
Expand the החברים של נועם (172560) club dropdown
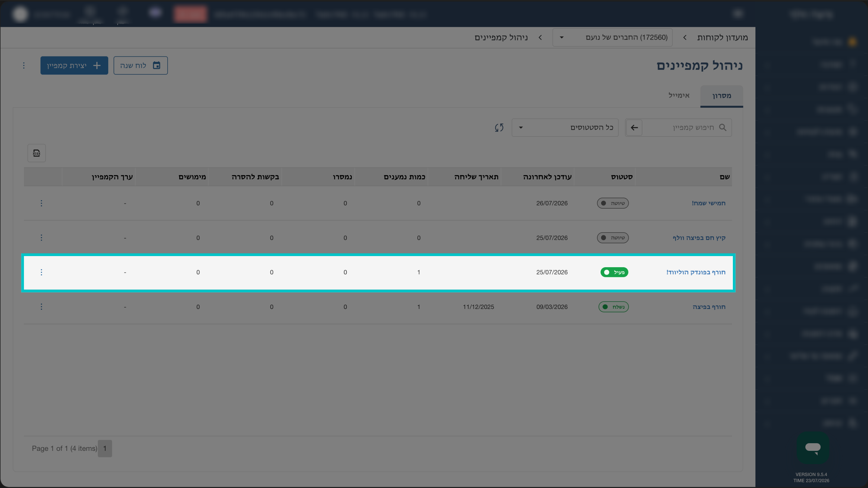point(612,37)
